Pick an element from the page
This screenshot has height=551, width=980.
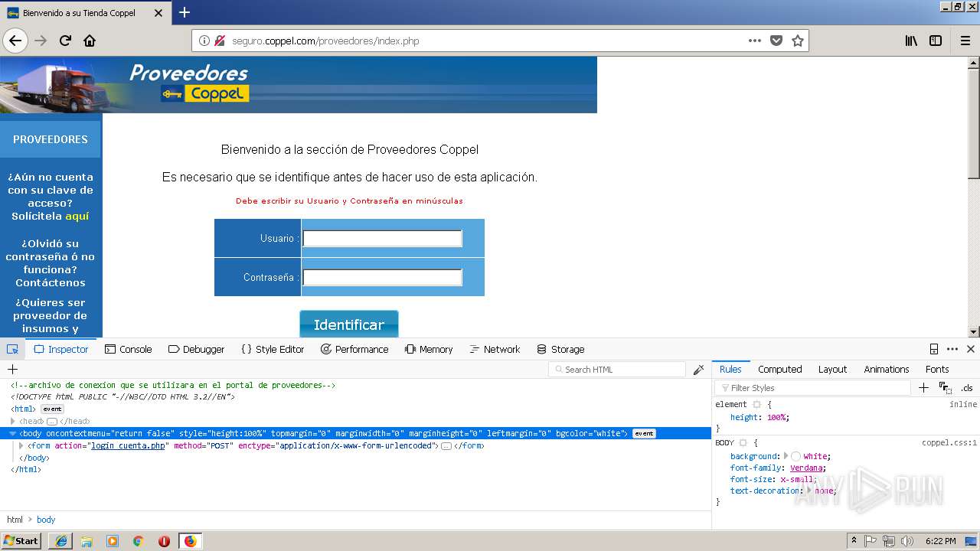12,349
